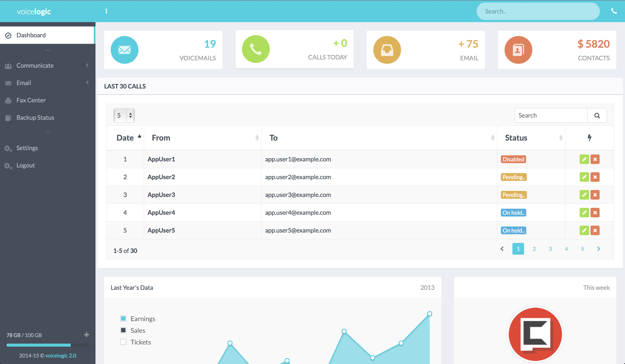Screen dimensions: 625x364
Task: Edit the AppUser5 row with pencil icon
Action: click(584, 230)
